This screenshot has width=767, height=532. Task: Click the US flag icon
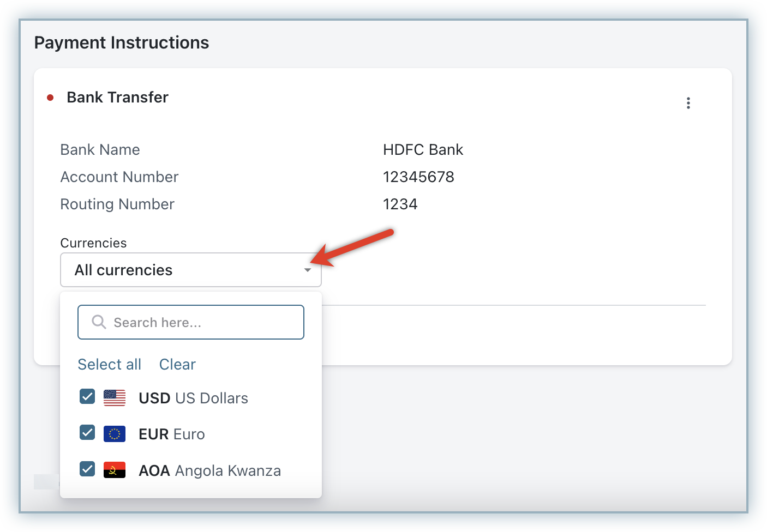(x=115, y=398)
